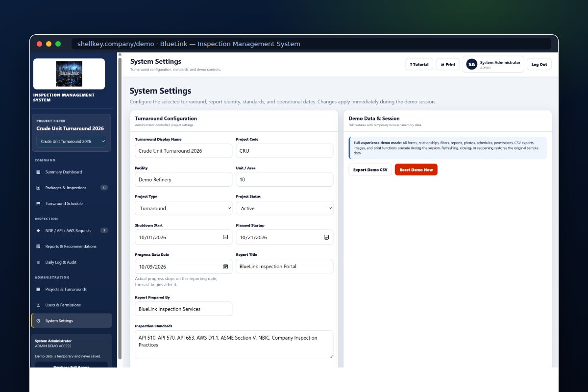Click the Packages & Inspections count badge
This screenshot has width=588, height=392.
coord(104,188)
